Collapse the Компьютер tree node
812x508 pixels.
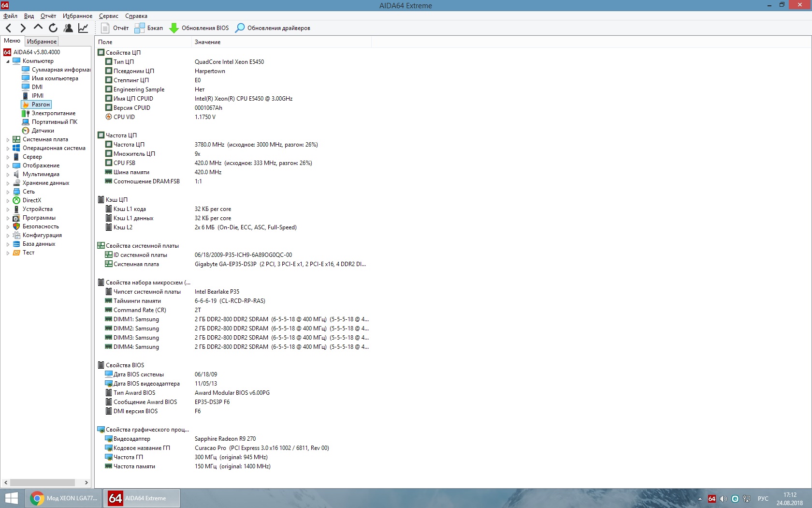click(8, 61)
